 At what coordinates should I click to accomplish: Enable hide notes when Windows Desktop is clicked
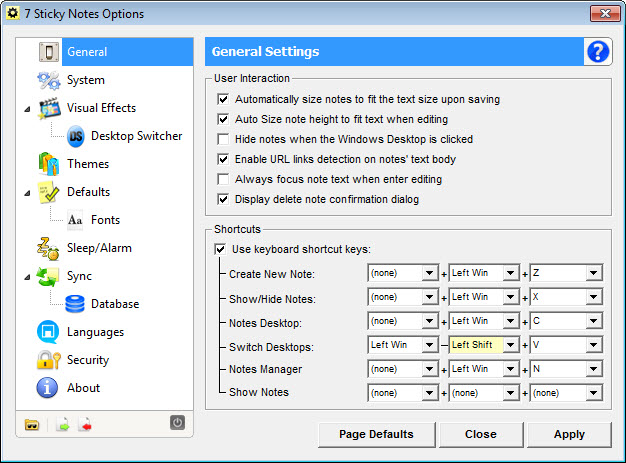[223, 139]
